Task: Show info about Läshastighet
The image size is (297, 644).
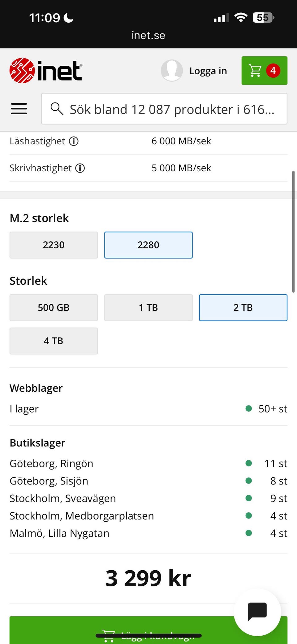Action: [74, 141]
